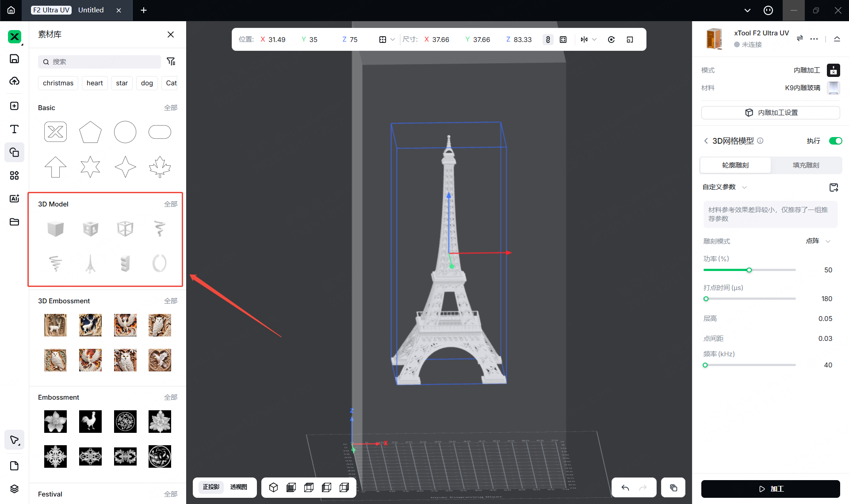Click the Save file sidebar icon
The image size is (849, 504).
tap(14, 59)
